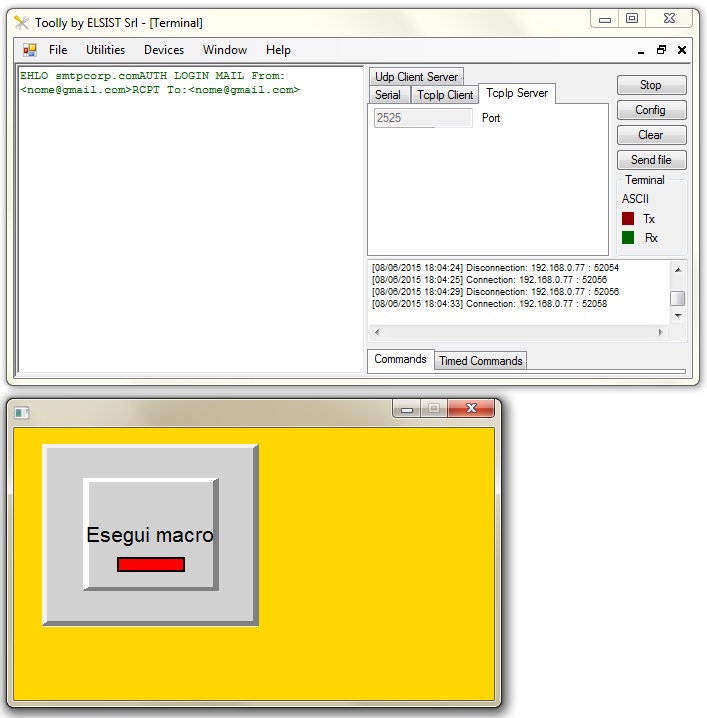707x718 pixels.
Task: Click log entry Disconnection 192.168.0.77 : 52056
Action: pyautogui.click(x=495, y=291)
